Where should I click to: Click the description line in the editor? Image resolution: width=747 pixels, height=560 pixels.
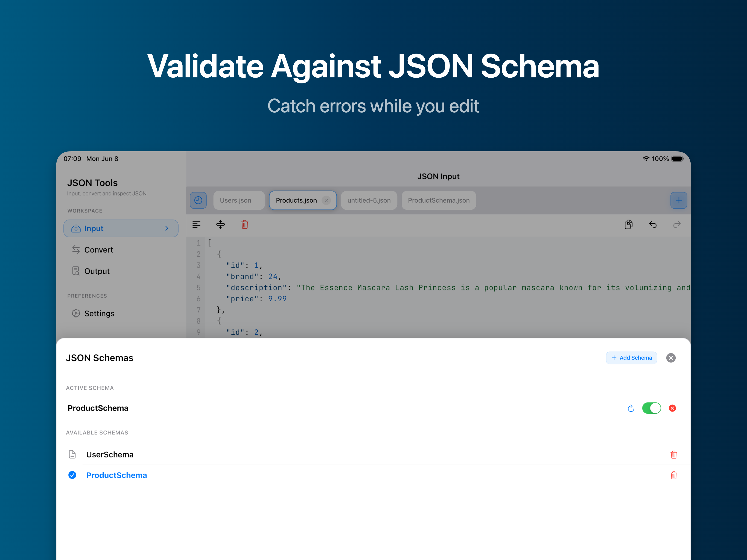(x=458, y=288)
